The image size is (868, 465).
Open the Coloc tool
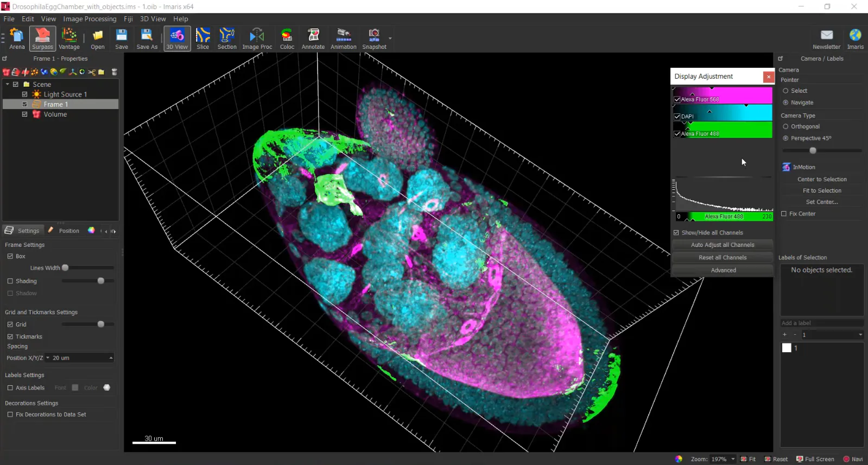coord(287,39)
